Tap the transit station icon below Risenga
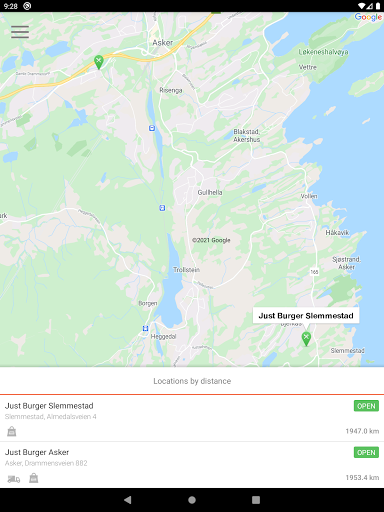 pos(152,128)
